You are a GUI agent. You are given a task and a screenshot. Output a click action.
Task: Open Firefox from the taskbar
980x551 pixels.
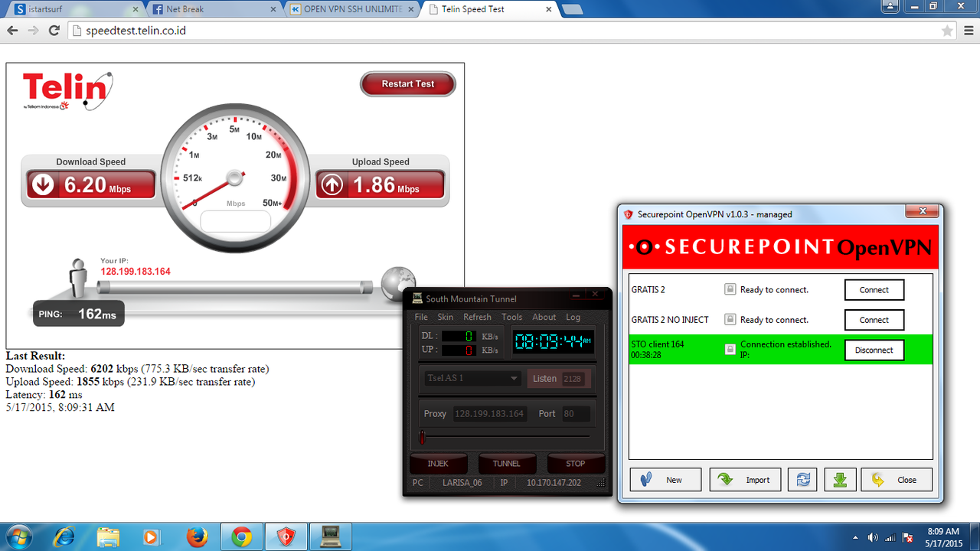(x=197, y=536)
